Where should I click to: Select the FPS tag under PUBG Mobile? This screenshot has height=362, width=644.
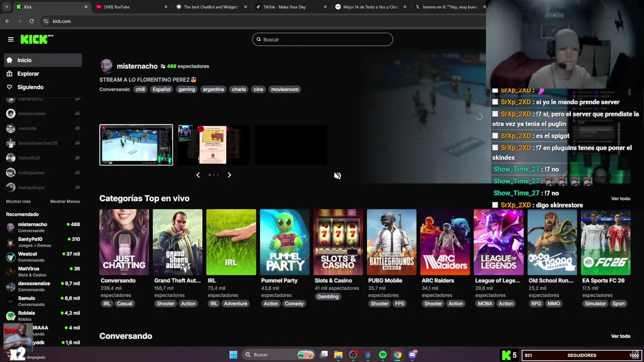(399, 304)
